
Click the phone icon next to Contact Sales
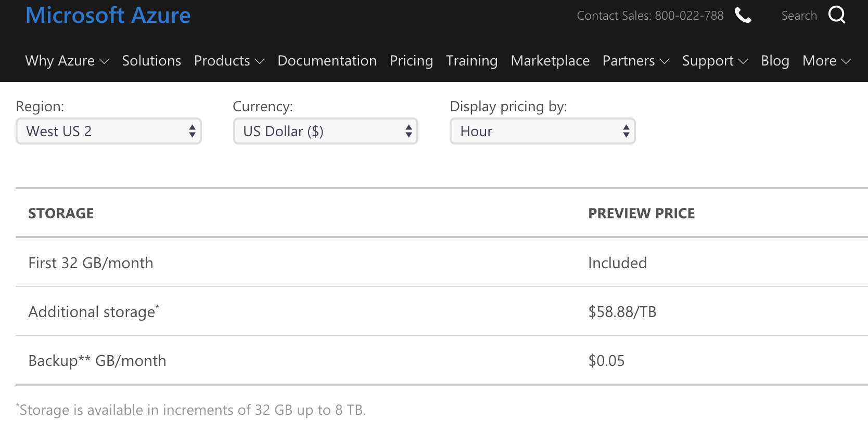tap(743, 15)
